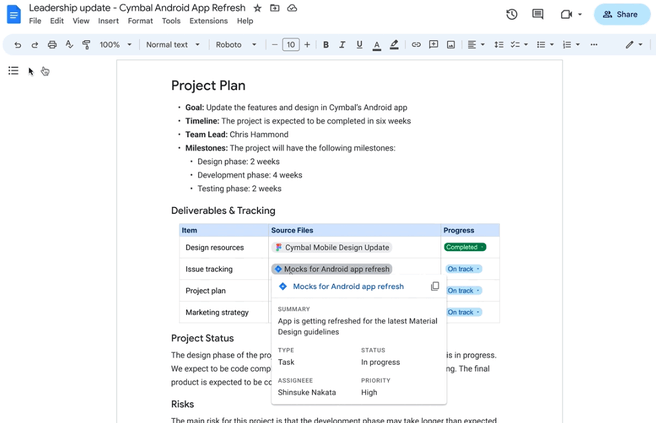656x423 pixels.
Task: Open the Tools menu
Action: tap(171, 21)
